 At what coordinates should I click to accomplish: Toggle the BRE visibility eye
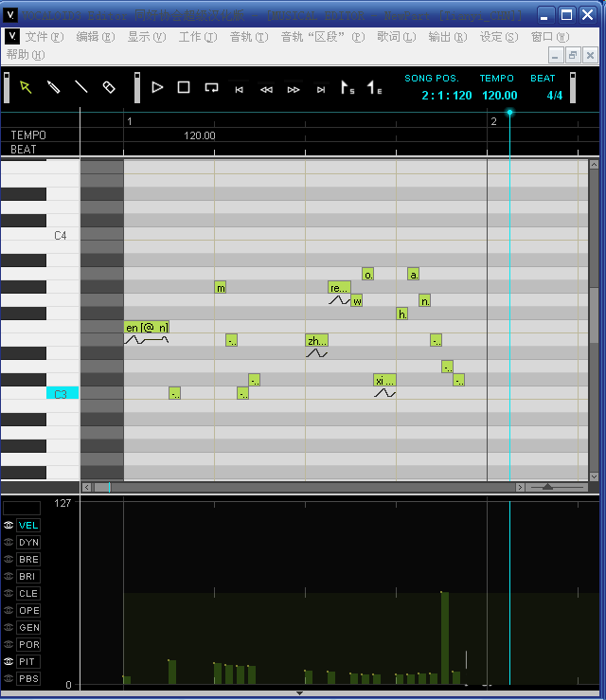(x=9, y=559)
